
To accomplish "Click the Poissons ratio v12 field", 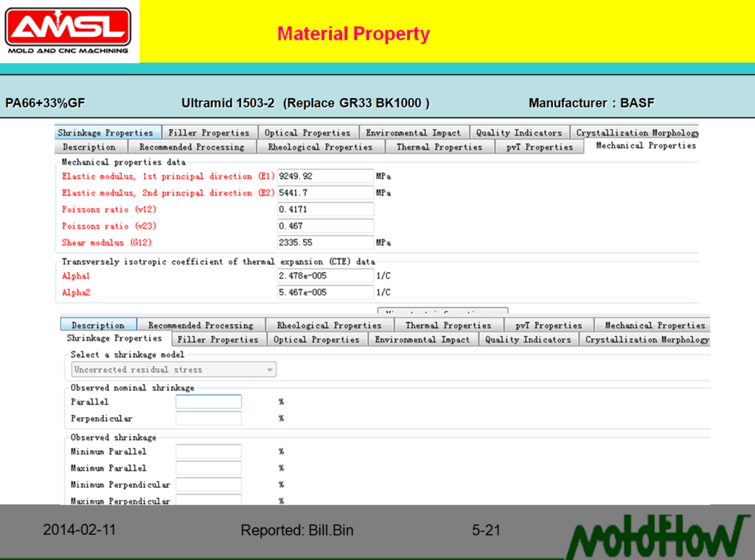I will pyautogui.click(x=325, y=209).
